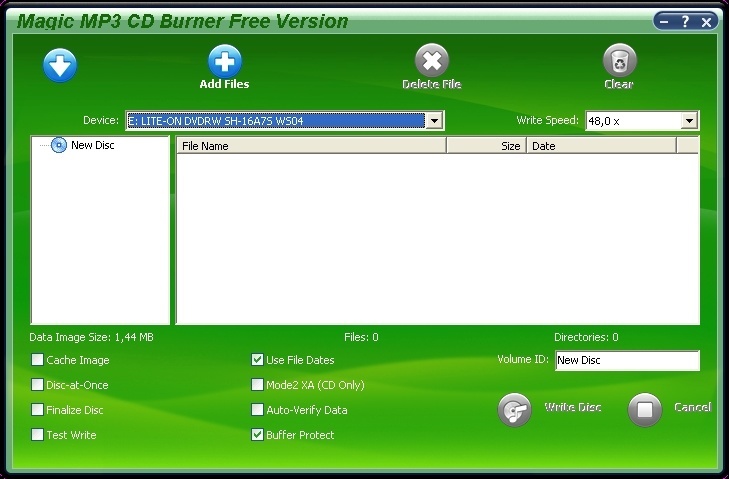Click the Add Files label

click(225, 84)
